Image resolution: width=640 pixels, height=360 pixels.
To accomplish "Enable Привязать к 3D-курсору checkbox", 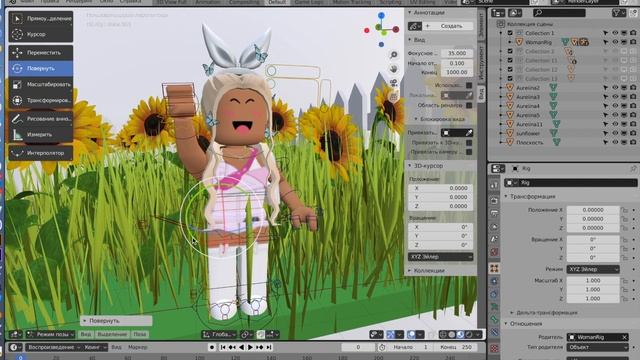I will click(x=469, y=143).
